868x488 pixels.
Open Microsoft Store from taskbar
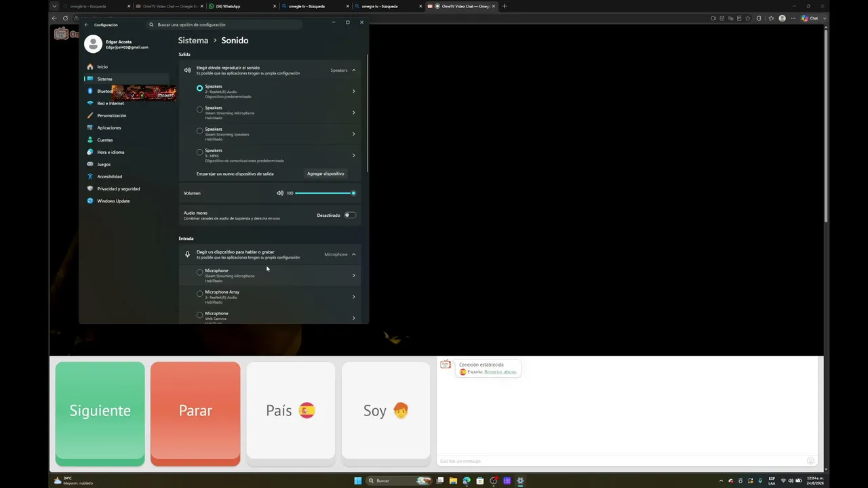coord(480,481)
